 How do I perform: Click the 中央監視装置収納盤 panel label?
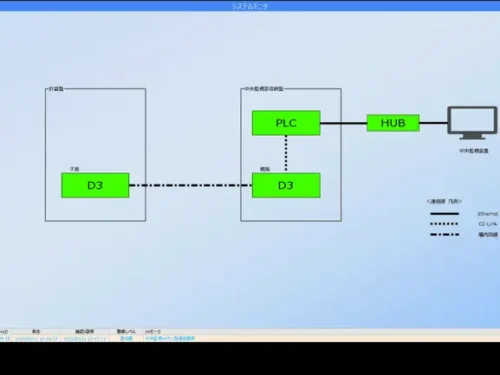coord(264,89)
